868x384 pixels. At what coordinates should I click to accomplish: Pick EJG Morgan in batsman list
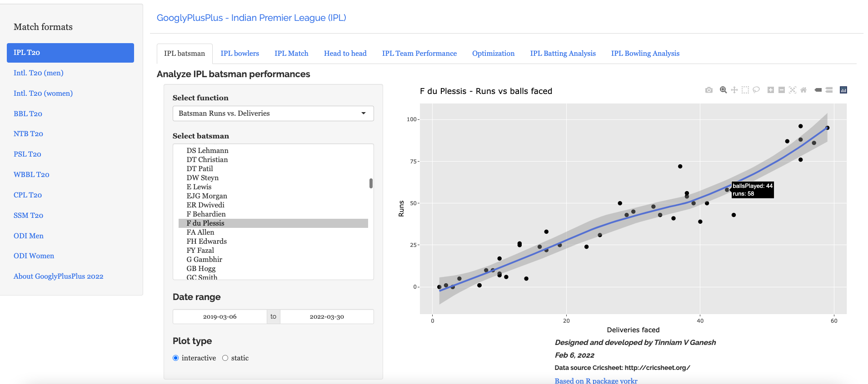coord(207,196)
